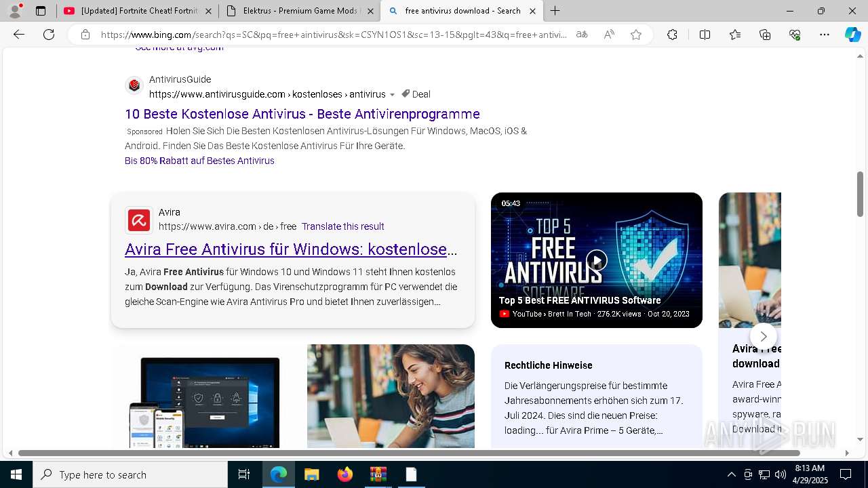
Task: Click the Deal tag on AntivirusGuide
Action: 416,94
